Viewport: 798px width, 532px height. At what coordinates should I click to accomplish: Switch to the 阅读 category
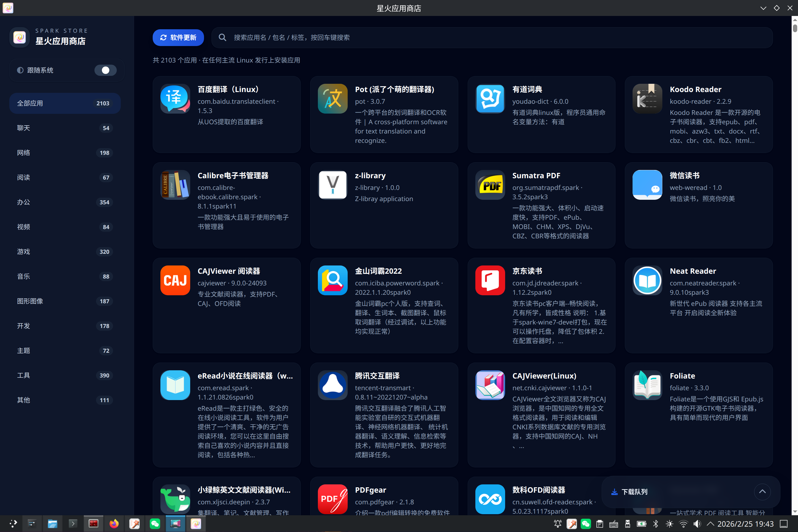pyautogui.click(x=64, y=177)
